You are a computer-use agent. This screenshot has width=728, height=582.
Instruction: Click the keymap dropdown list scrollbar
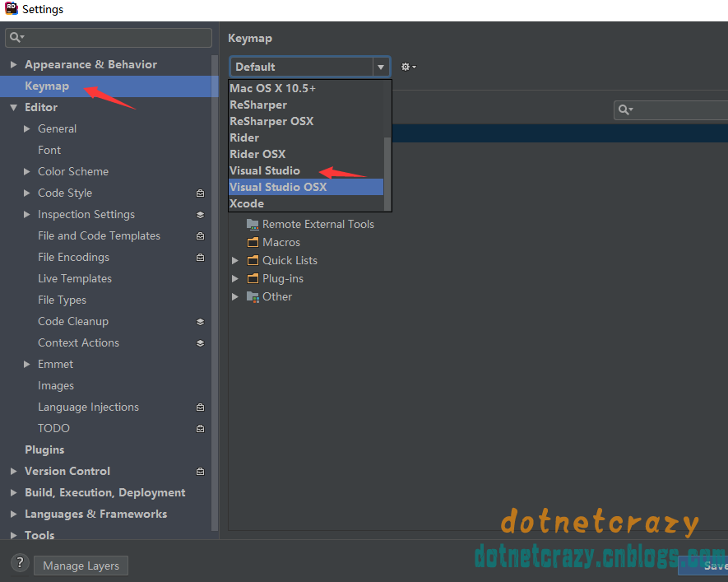[387, 174]
